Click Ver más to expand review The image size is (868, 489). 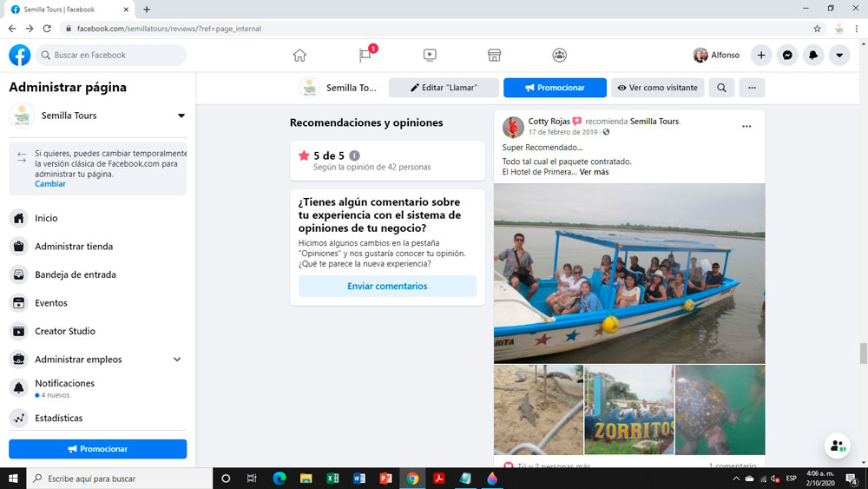[x=594, y=172]
